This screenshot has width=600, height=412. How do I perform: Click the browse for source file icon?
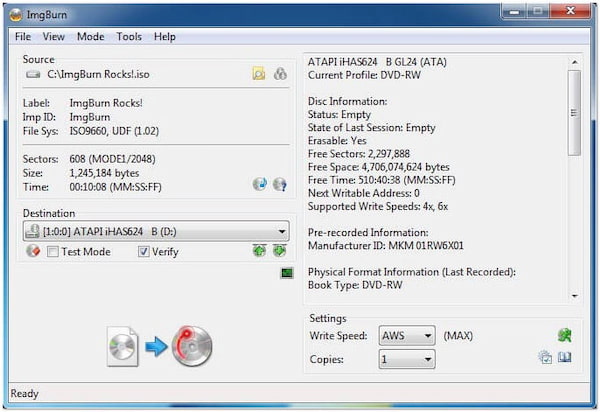point(259,73)
